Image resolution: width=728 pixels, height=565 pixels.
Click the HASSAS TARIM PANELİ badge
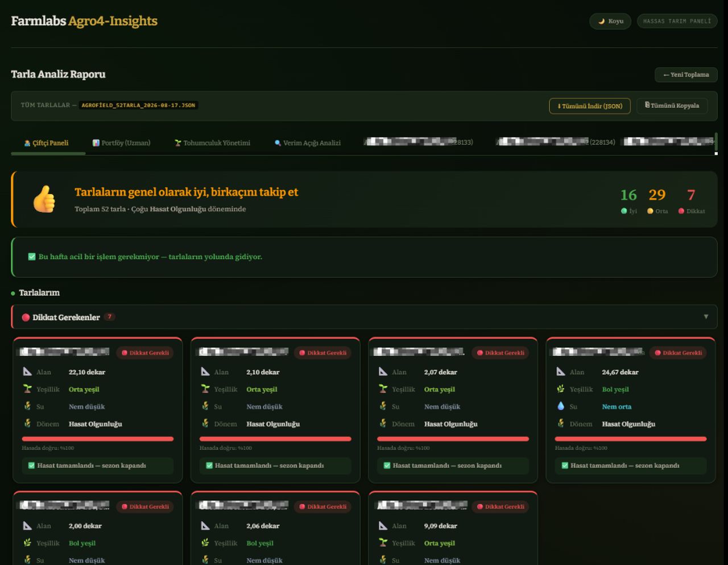coord(677,21)
